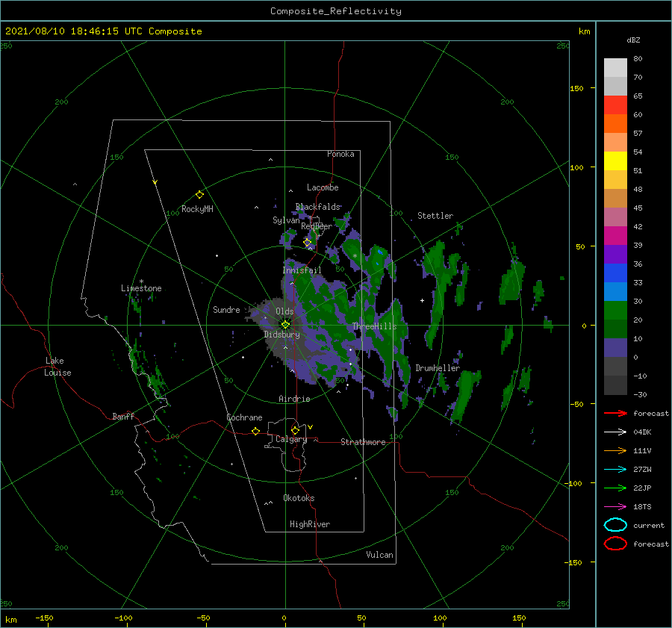Click the Cochrane city label
672x628 pixels.
[244, 417]
